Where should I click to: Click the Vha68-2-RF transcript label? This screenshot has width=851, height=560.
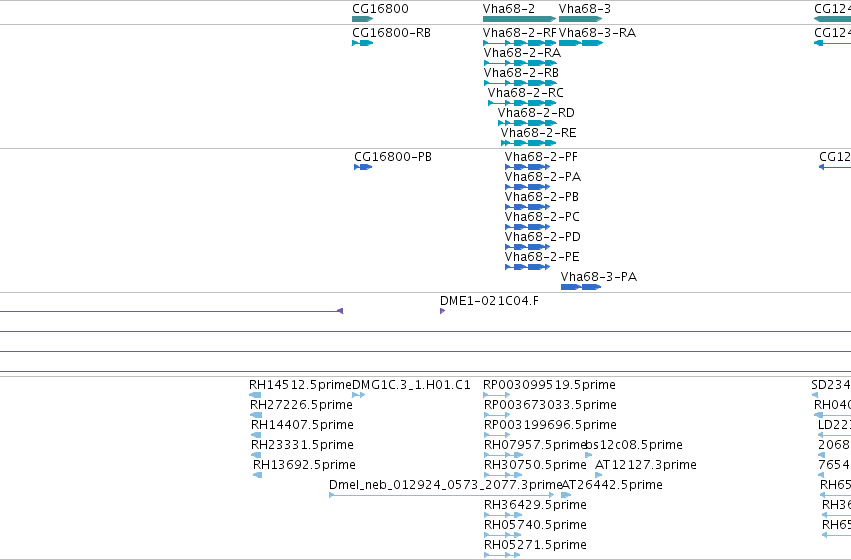[x=519, y=33]
